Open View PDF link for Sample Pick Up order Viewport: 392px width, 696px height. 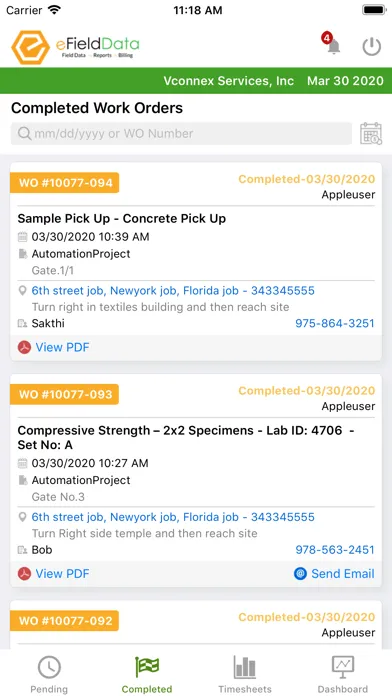click(62, 347)
